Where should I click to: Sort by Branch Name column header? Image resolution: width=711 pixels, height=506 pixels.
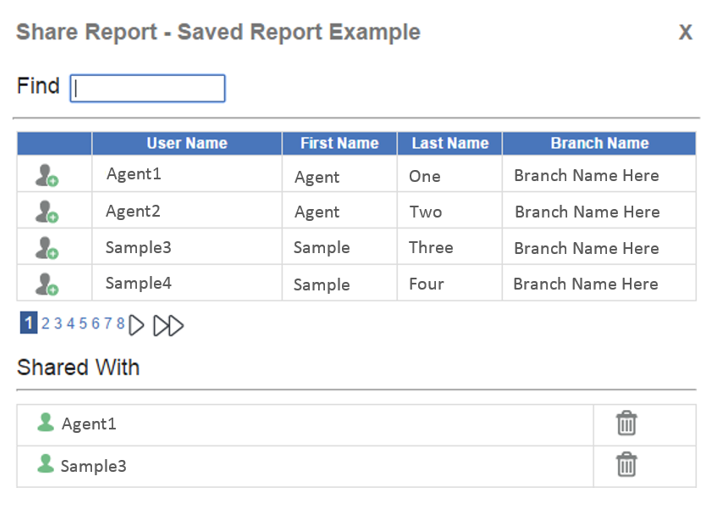coord(599,143)
